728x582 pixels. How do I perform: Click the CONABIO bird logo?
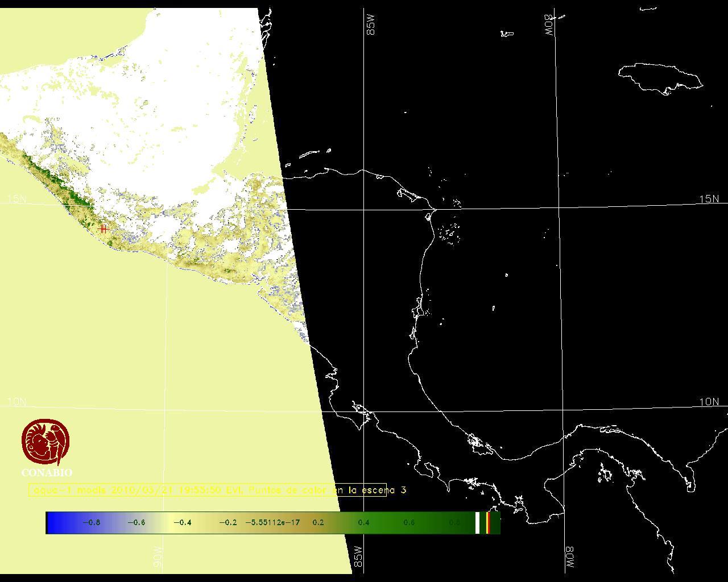(x=45, y=442)
